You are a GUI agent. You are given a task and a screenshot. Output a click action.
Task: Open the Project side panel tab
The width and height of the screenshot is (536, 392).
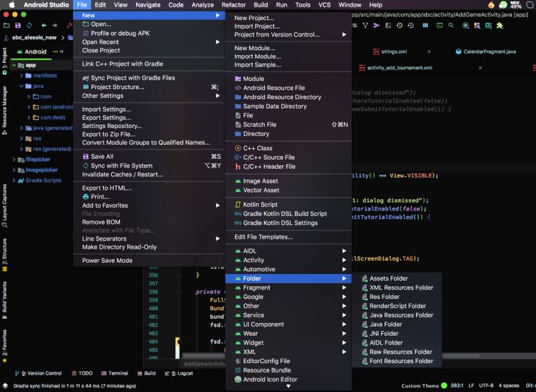[5, 61]
